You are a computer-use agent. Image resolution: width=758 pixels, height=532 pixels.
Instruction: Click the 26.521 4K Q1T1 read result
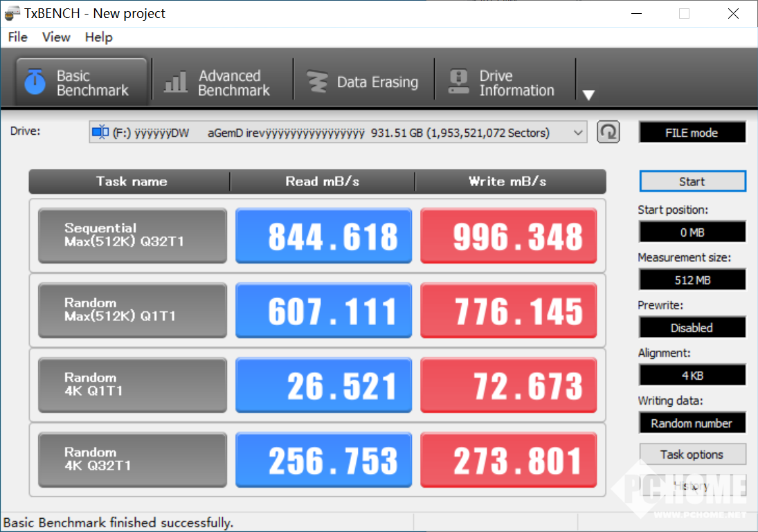click(323, 385)
